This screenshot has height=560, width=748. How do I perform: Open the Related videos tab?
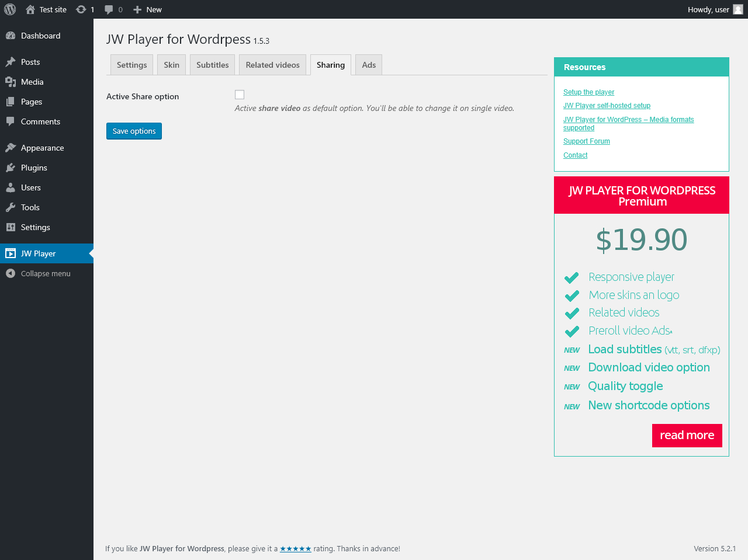pos(273,65)
